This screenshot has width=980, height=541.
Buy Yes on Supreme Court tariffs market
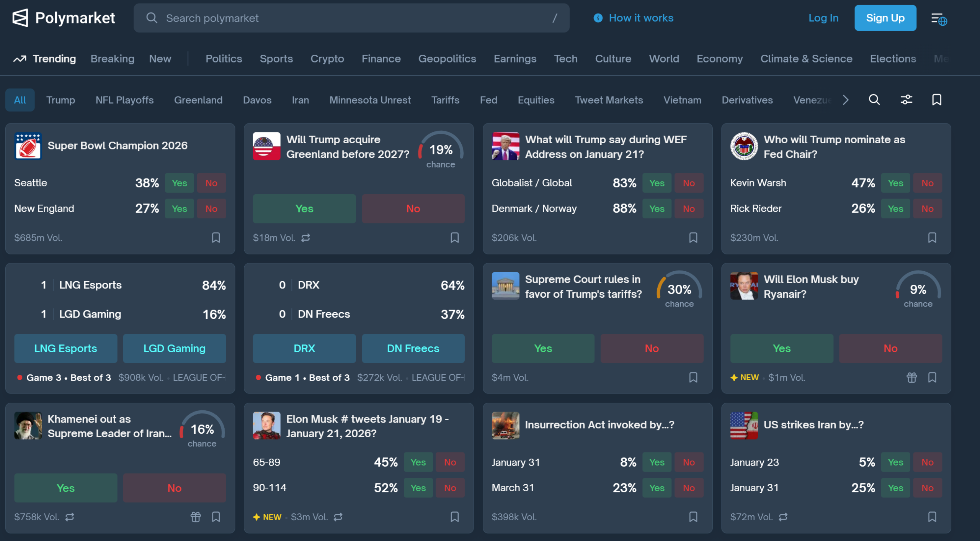pyautogui.click(x=543, y=348)
